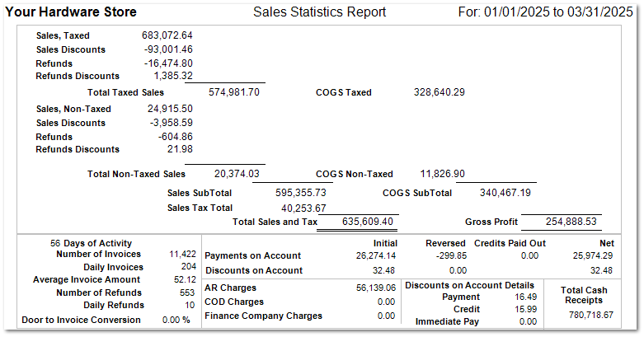Select Total Taxed Sales amount 574,981.70
This screenshot has height=337, width=644.
point(234,92)
